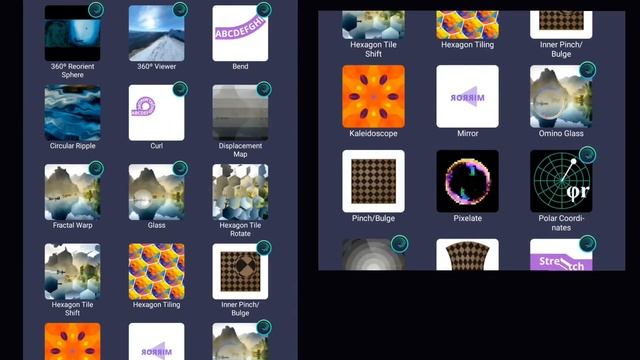Click 'Mirror' label in right panel

click(467, 133)
